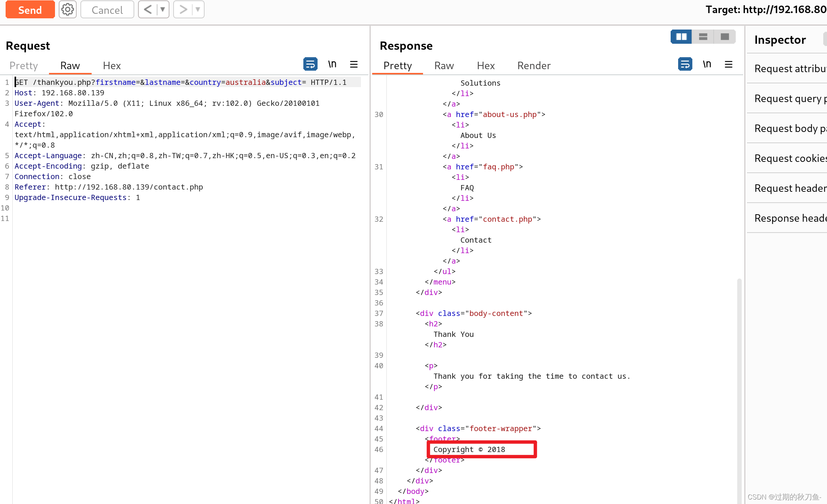The width and height of the screenshot is (827, 504).
Task: Toggle word wrap in the Request panel
Action: (310, 64)
